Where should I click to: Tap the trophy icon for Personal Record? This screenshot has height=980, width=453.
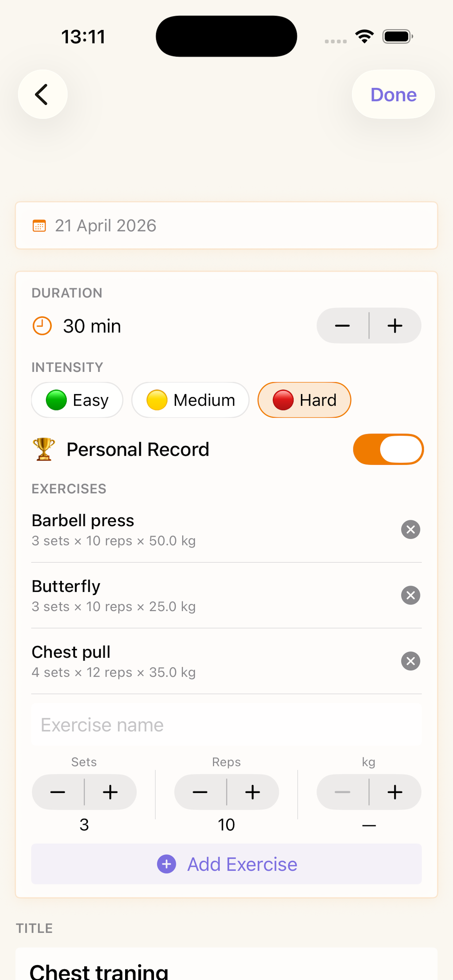(44, 449)
